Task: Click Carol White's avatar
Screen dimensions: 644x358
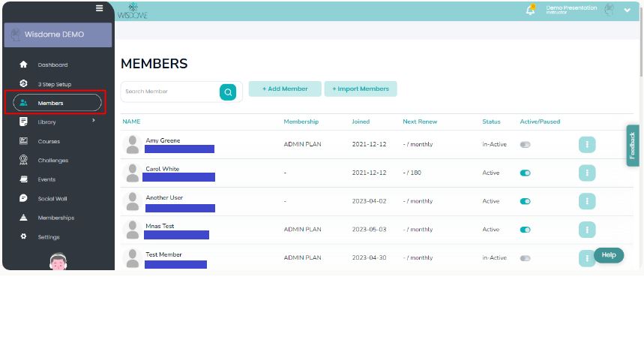Action: pyautogui.click(x=132, y=173)
